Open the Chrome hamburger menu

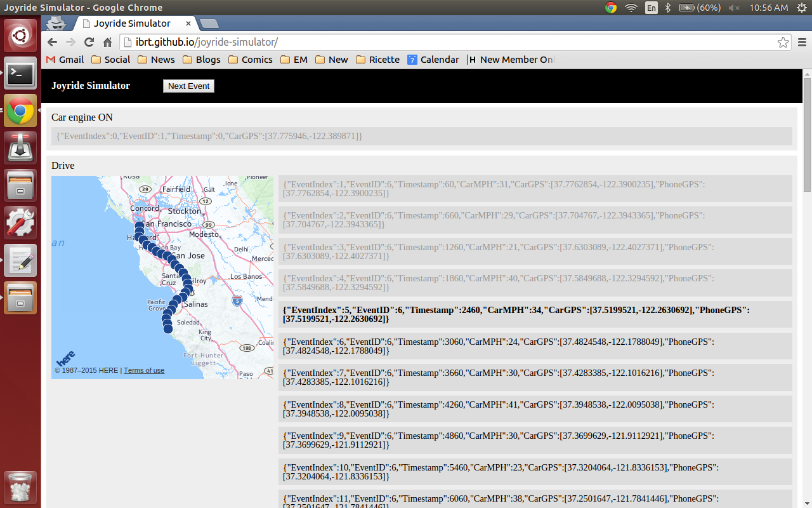(801, 43)
